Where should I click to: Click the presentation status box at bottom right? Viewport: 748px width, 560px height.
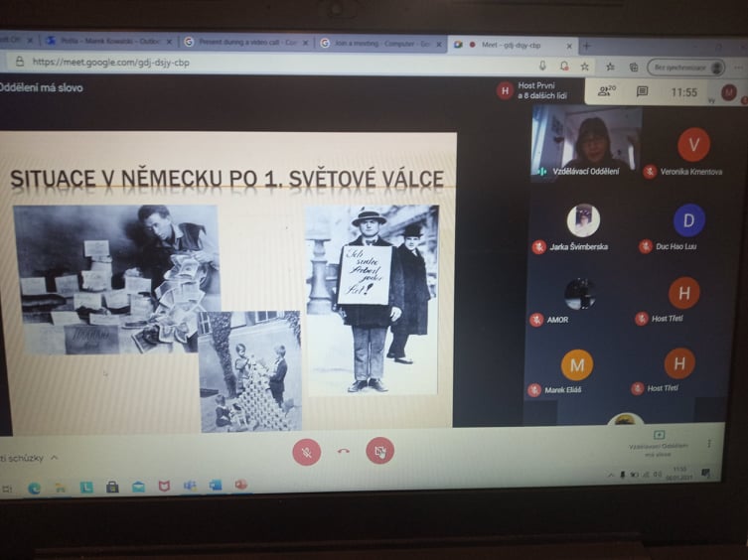(659, 444)
